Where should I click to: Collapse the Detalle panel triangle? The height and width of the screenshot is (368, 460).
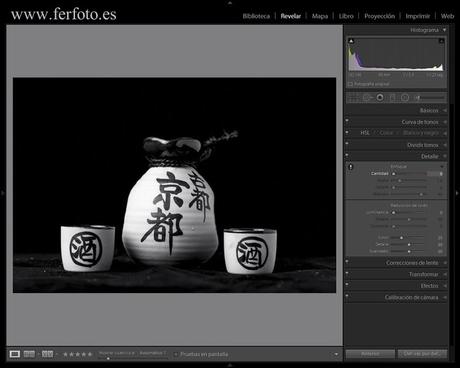pos(444,156)
